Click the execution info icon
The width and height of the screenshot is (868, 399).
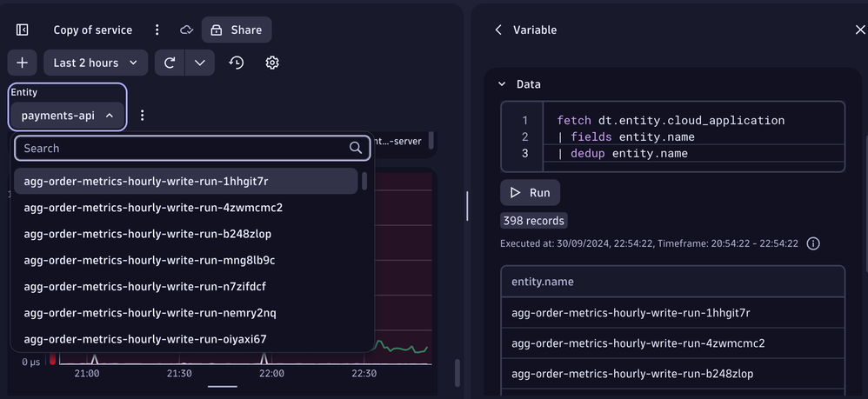click(813, 244)
